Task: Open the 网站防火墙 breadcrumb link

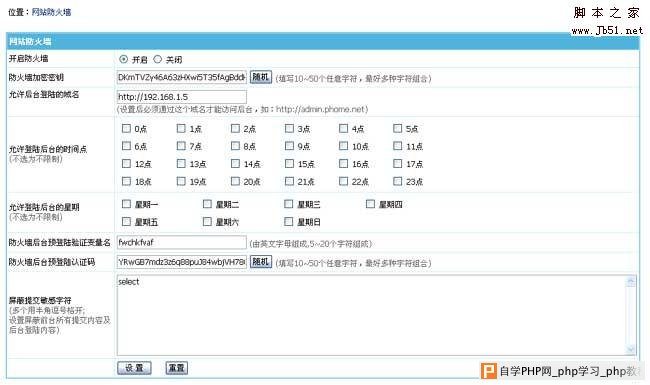Action: tap(51, 12)
